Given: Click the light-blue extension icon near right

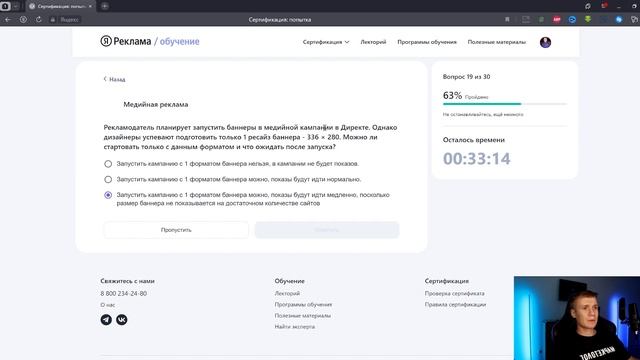Looking at the screenshot, I should [619, 20].
